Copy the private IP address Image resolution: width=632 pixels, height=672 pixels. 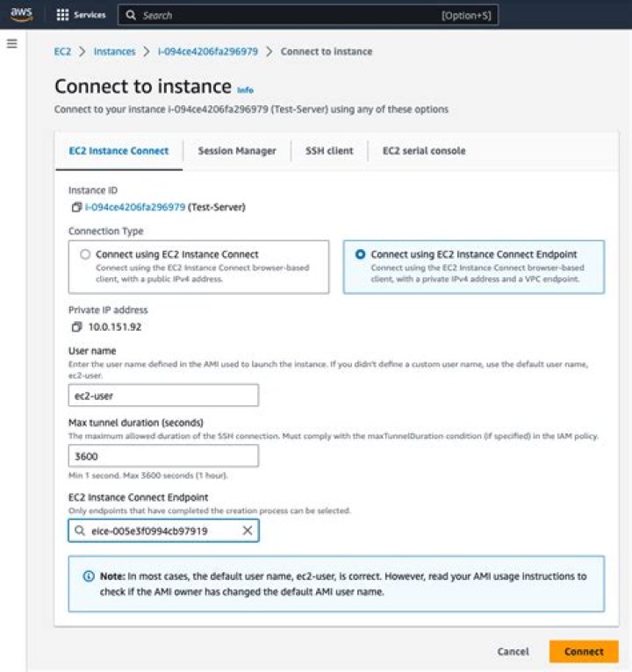[76, 326]
